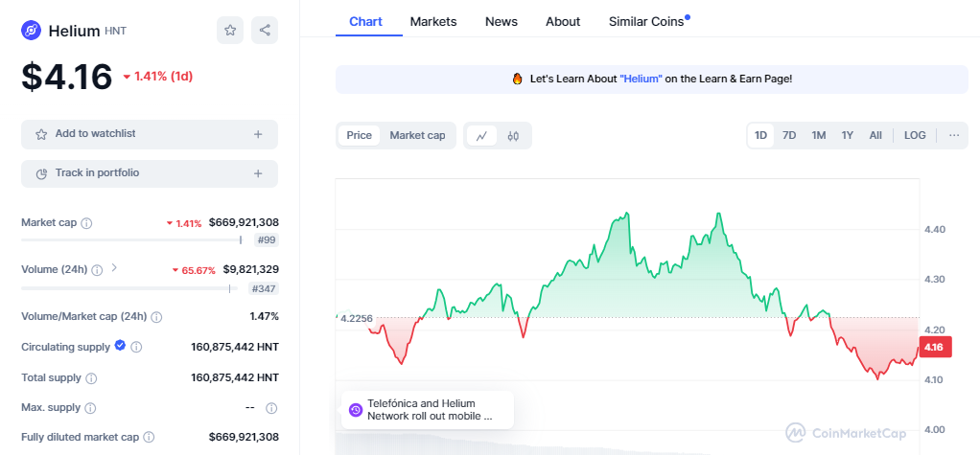Click the plus icon on Add to watchlist
980x455 pixels.
[x=258, y=134]
